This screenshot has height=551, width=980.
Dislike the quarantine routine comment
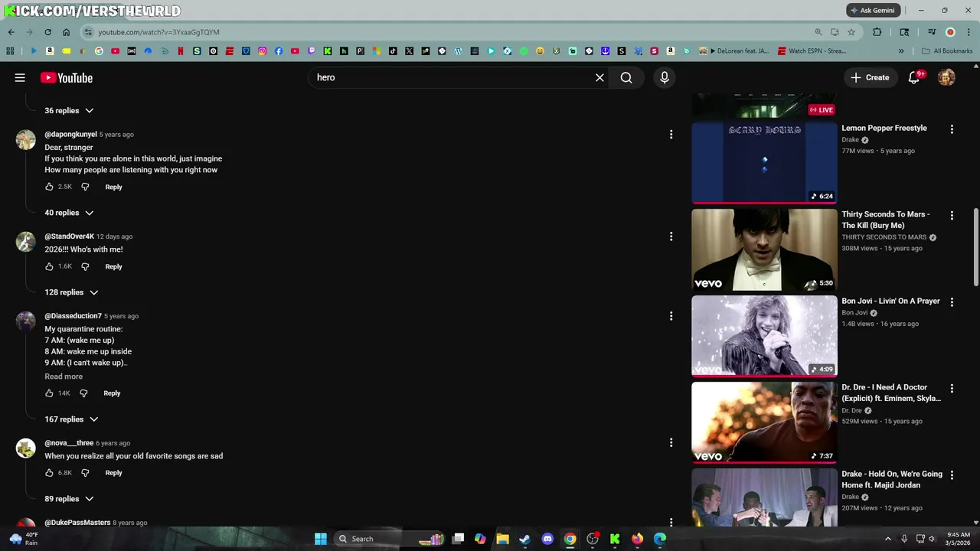[x=83, y=393]
